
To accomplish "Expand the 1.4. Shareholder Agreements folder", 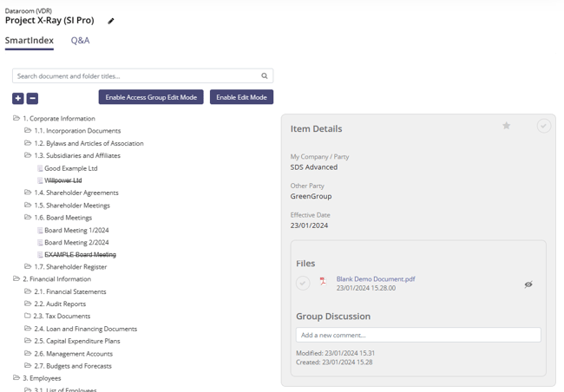I will 28,193.
